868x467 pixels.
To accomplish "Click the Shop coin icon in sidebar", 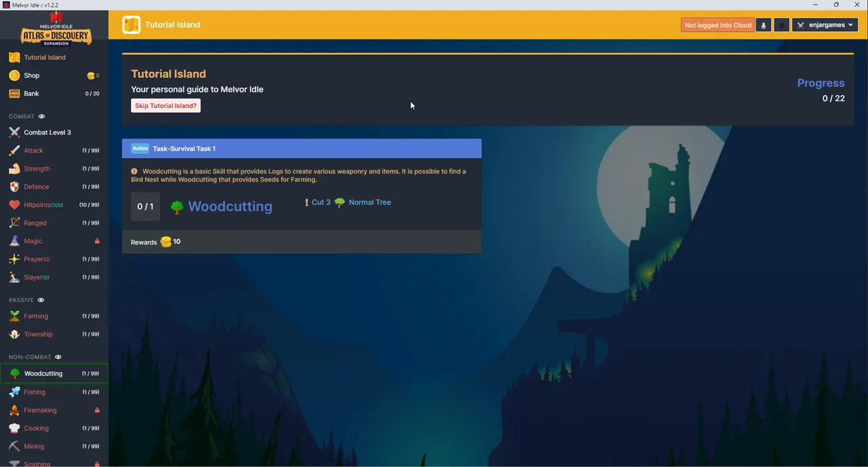I will [14, 75].
